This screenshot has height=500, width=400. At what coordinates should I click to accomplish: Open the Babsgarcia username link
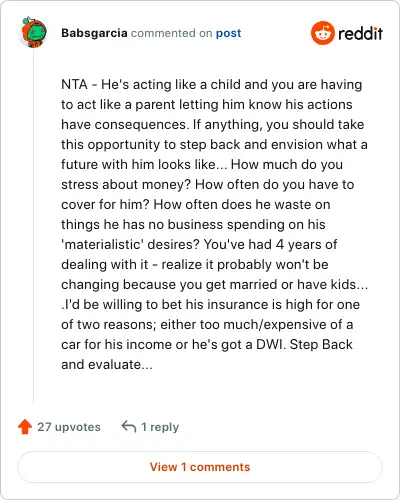click(x=94, y=33)
